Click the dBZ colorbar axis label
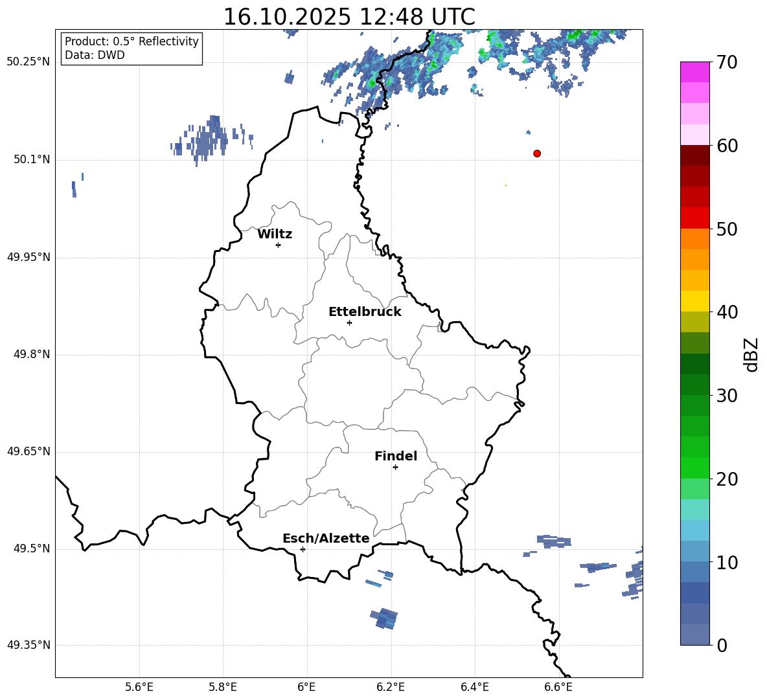This screenshot has height=700, width=767. click(x=751, y=354)
